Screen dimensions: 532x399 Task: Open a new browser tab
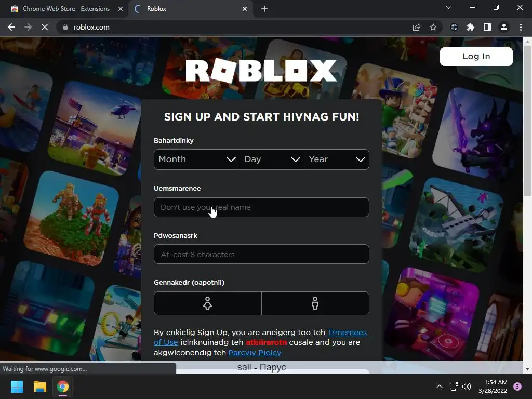coord(264,9)
